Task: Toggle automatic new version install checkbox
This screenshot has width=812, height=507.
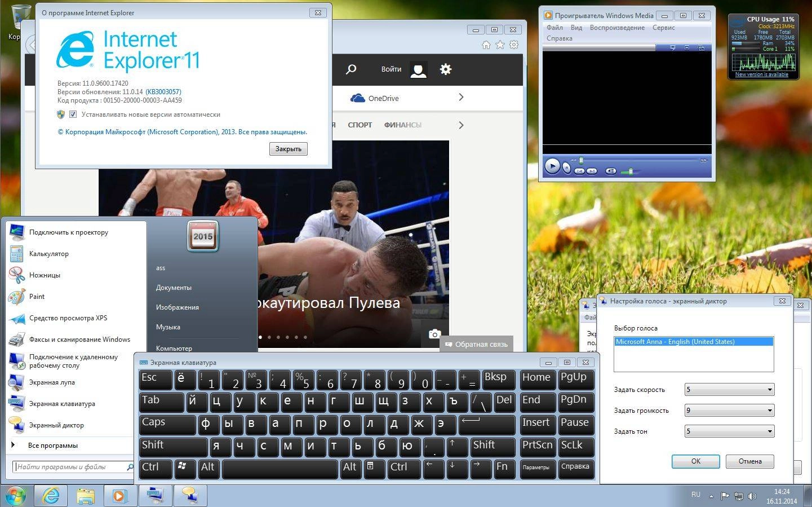Action: [x=73, y=114]
